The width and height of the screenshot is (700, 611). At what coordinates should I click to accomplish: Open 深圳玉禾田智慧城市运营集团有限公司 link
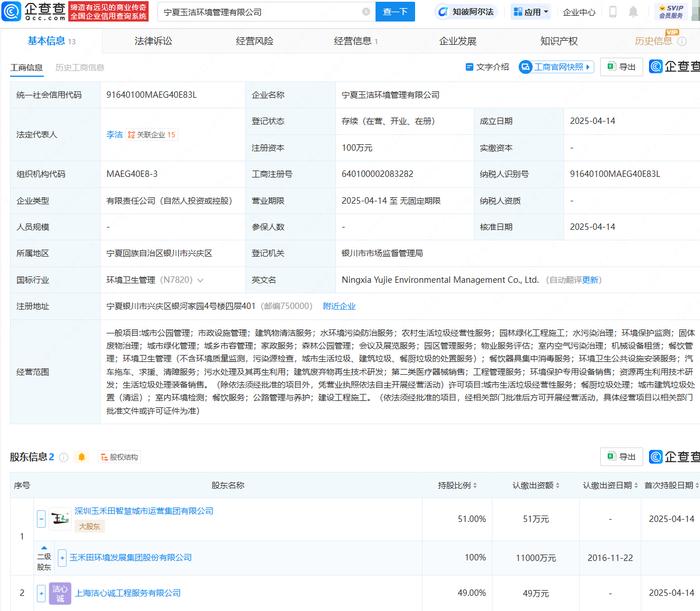pos(144,511)
